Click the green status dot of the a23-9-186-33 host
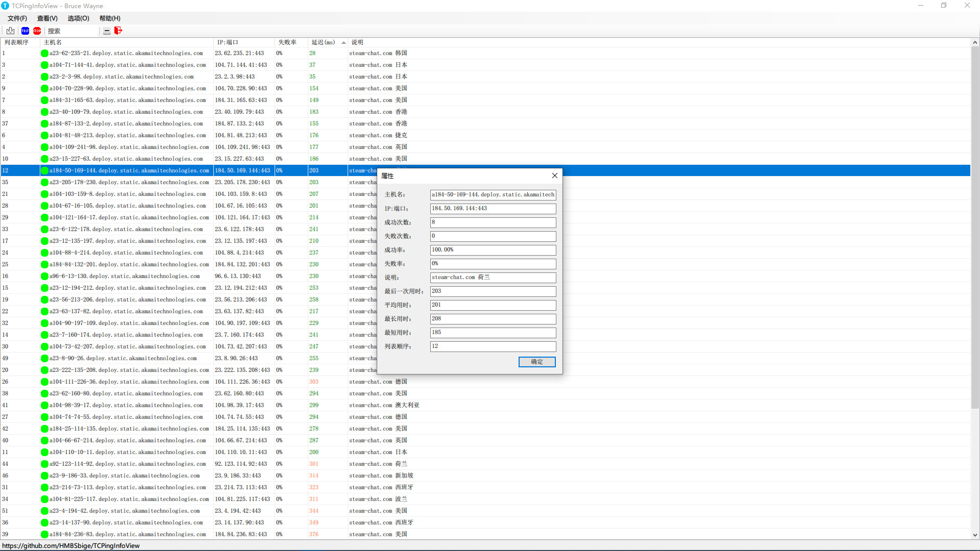This screenshot has height=551, width=980. (x=44, y=475)
